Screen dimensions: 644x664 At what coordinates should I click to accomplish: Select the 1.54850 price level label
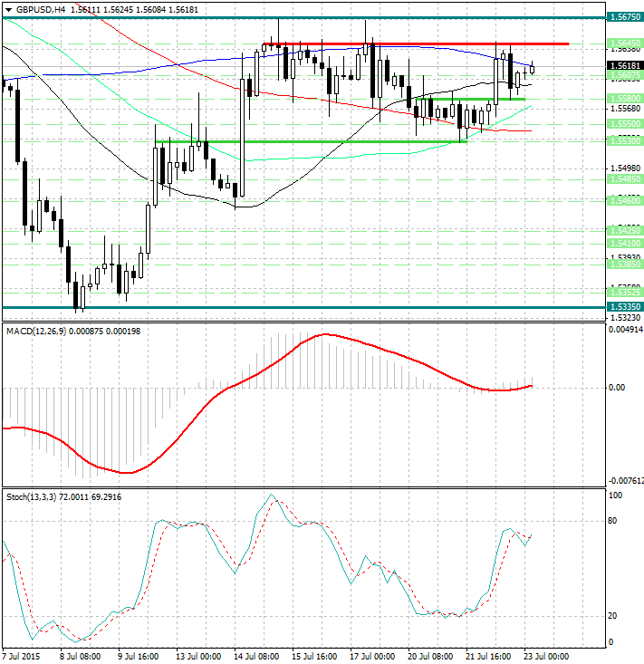tap(625, 179)
